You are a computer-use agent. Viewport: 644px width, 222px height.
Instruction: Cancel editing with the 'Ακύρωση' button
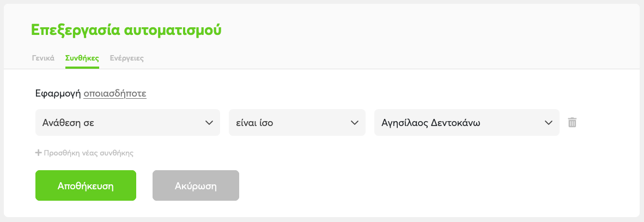[x=196, y=186]
